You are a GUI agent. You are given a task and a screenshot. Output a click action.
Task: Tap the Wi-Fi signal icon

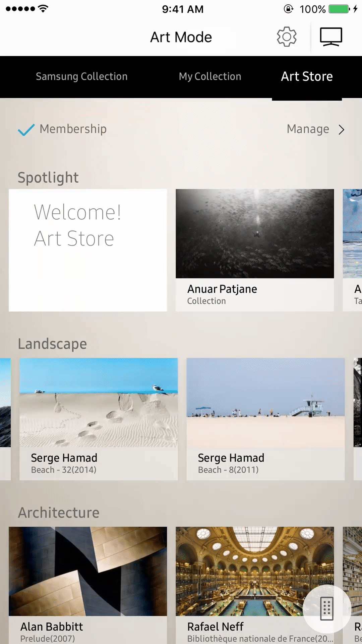[43, 9]
